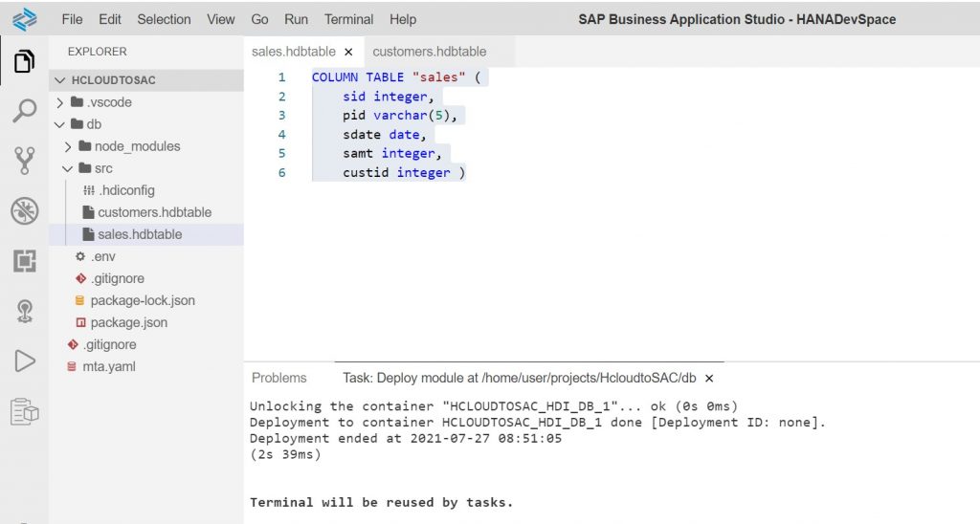Open the clipboard-box icon at sidebar bottom
Screen dimensions: 980x524
pos(24,411)
